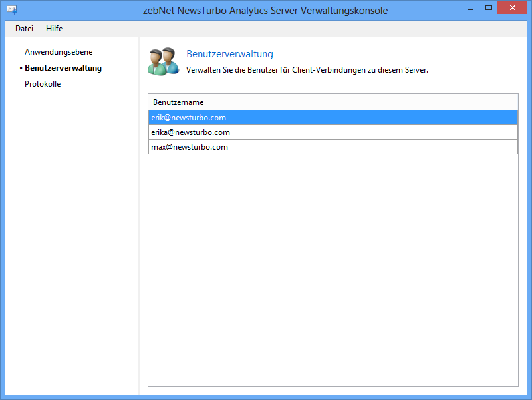
Task: Maximize the Verwaltungskonsole window
Action: pyautogui.click(x=489, y=8)
